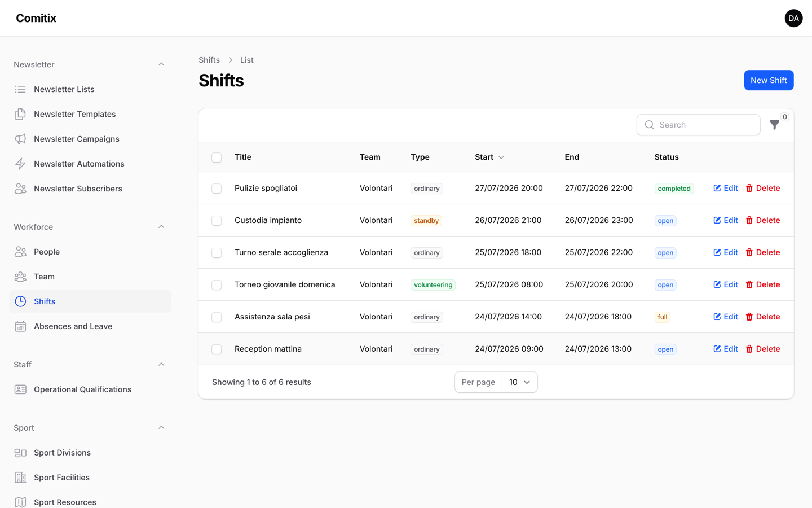
Task: Click the Absences and Leave calendar icon
Action: tap(20, 326)
